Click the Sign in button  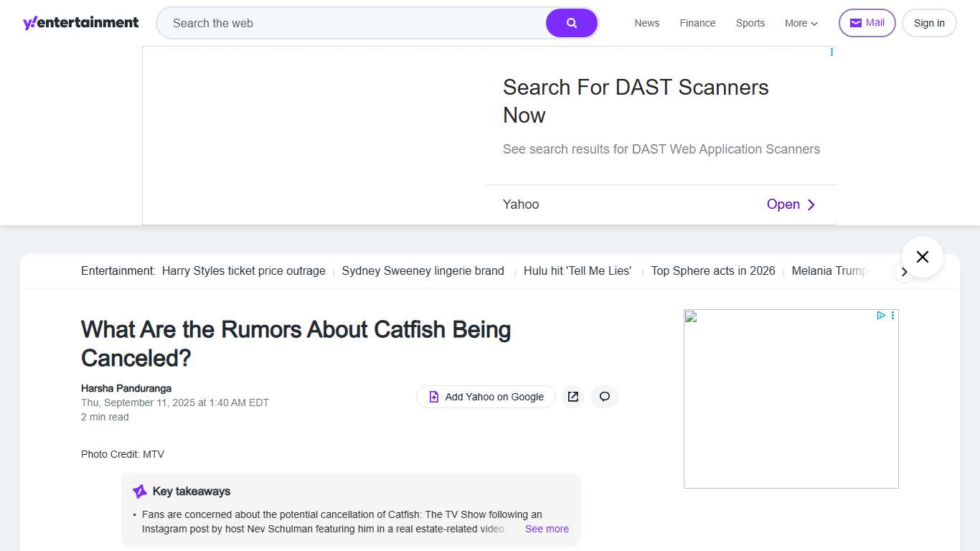(x=929, y=22)
